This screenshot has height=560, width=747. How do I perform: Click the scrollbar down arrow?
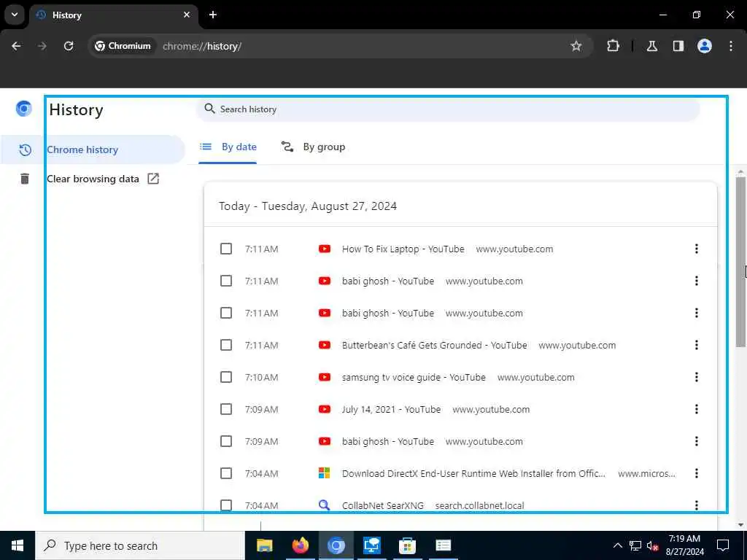pyautogui.click(x=740, y=525)
